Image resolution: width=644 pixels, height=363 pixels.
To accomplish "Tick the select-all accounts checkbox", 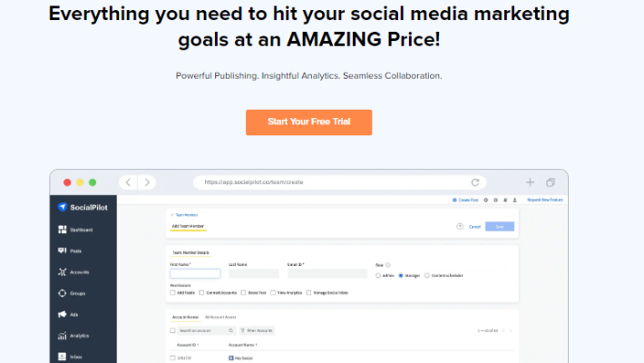I will (x=172, y=330).
